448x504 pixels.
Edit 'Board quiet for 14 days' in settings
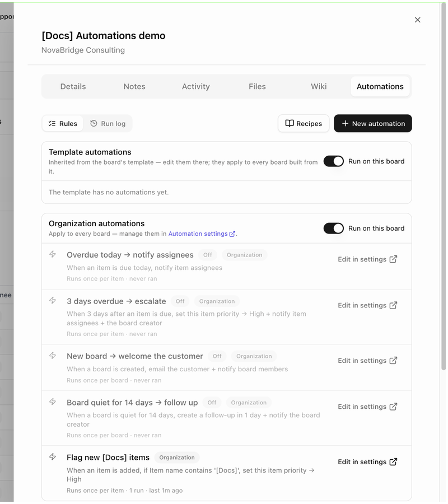tap(369, 408)
